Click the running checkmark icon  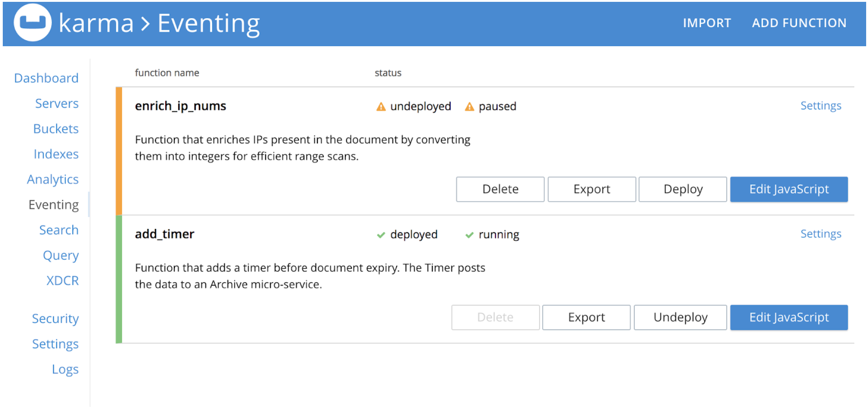point(470,235)
